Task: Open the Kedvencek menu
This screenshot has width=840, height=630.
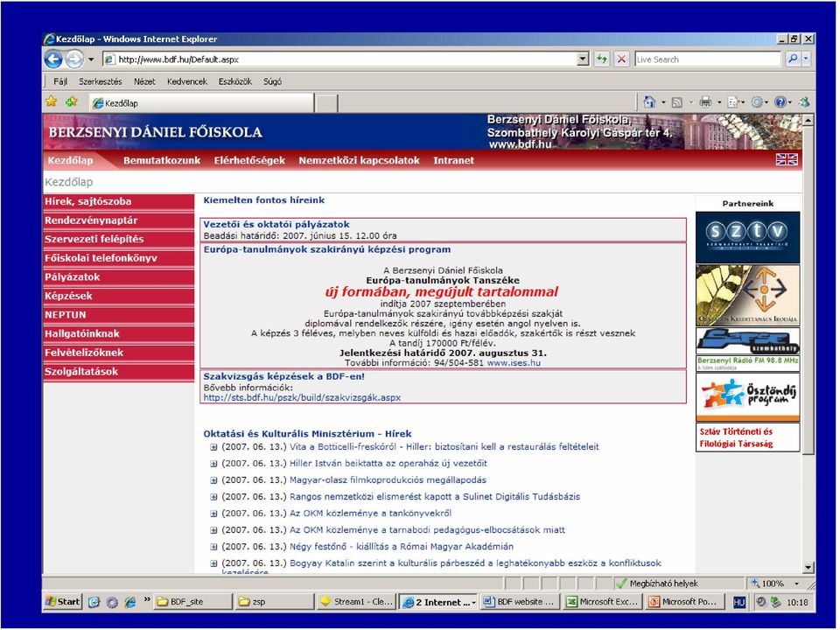Action: (x=187, y=81)
